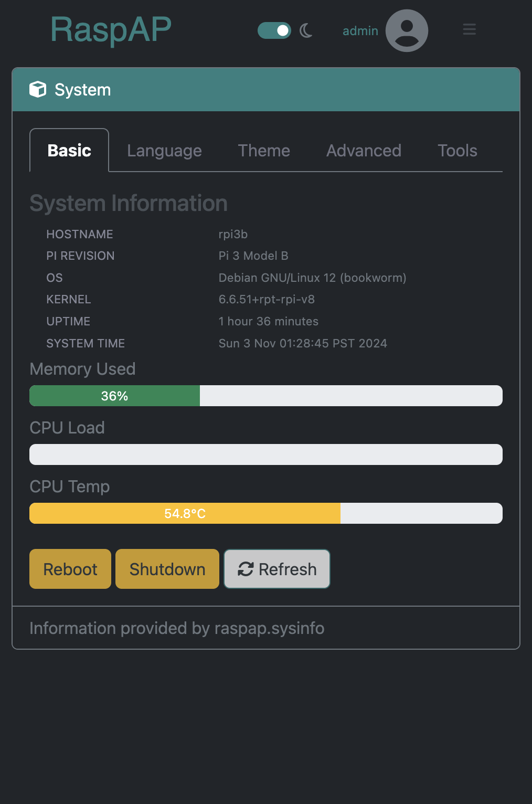The height and width of the screenshot is (804, 532).
Task: Click the UPTIME label
Action: point(68,321)
